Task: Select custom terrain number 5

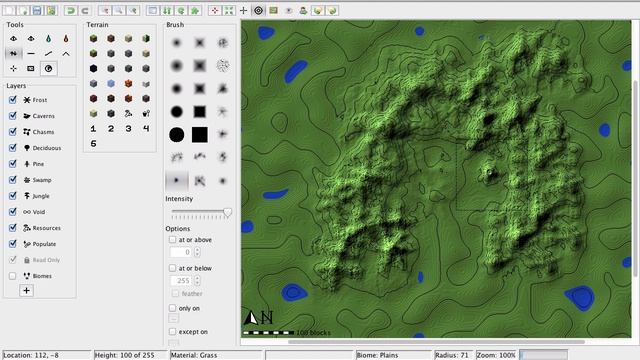Action: click(x=93, y=144)
